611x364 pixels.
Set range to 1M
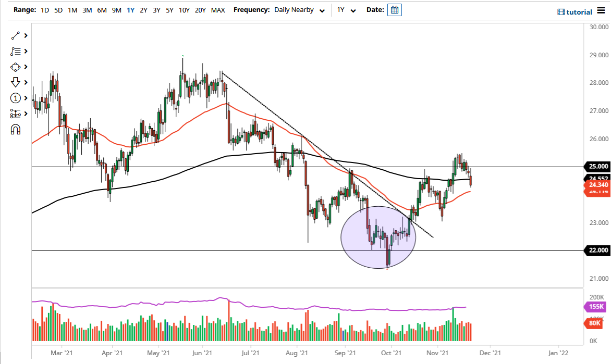pos(72,10)
